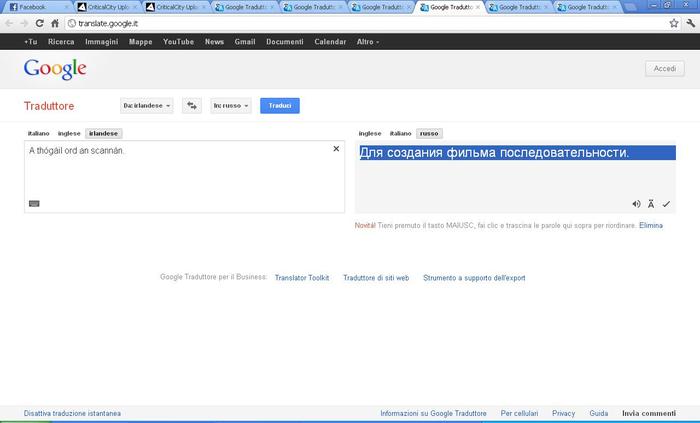
Task: Open Documenti in Google bar
Action: (285, 41)
